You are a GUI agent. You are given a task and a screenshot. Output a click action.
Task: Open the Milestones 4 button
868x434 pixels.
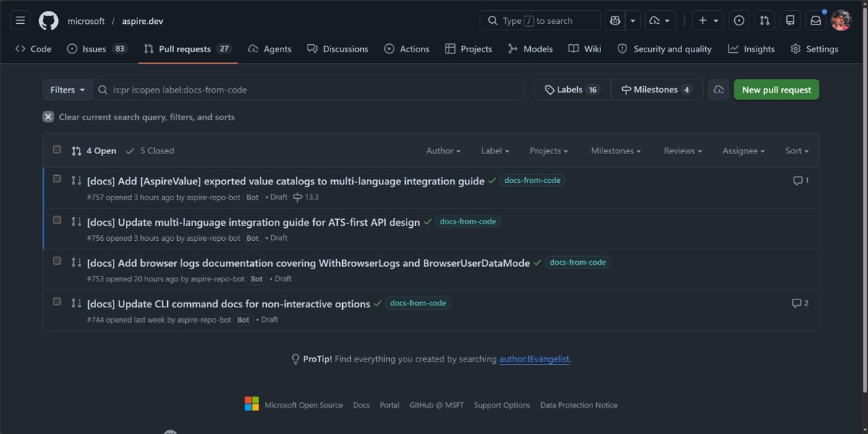(657, 90)
